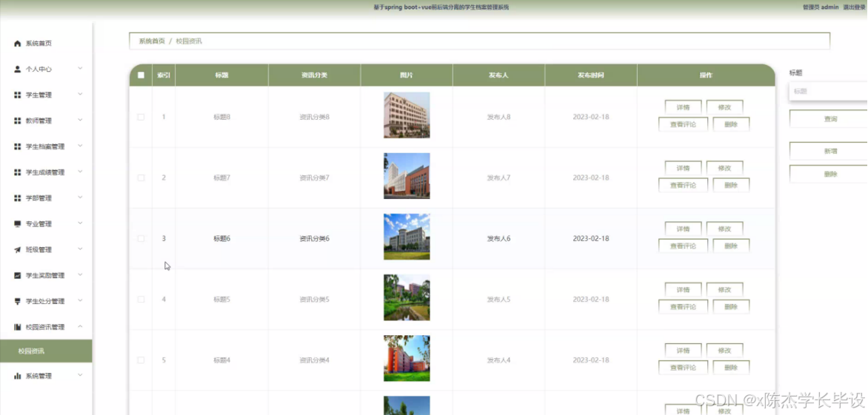Click the 查询 search button

click(x=829, y=119)
